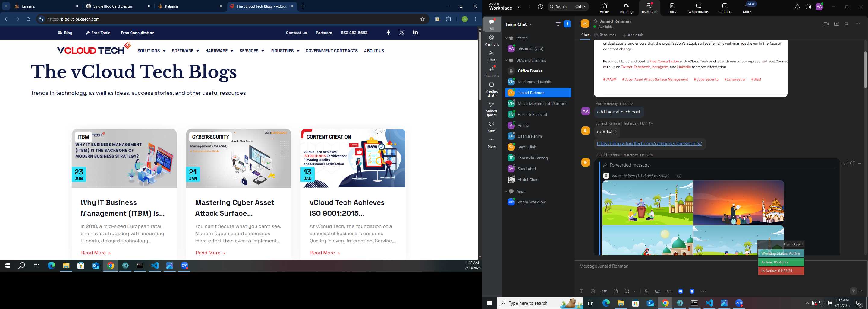Click the Zoom notifications bell
The width and height of the screenshot is (868, 309).
click(x=797, y=7)
